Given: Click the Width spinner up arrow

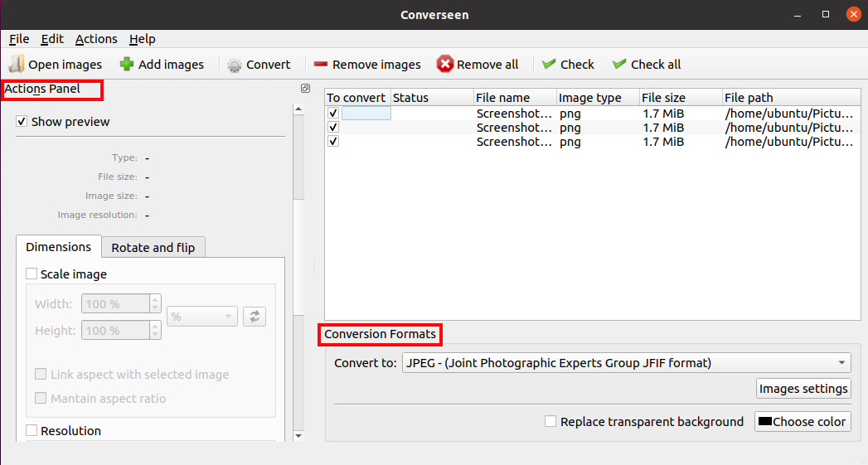Looking at the screenshot, I should [156, 299].
